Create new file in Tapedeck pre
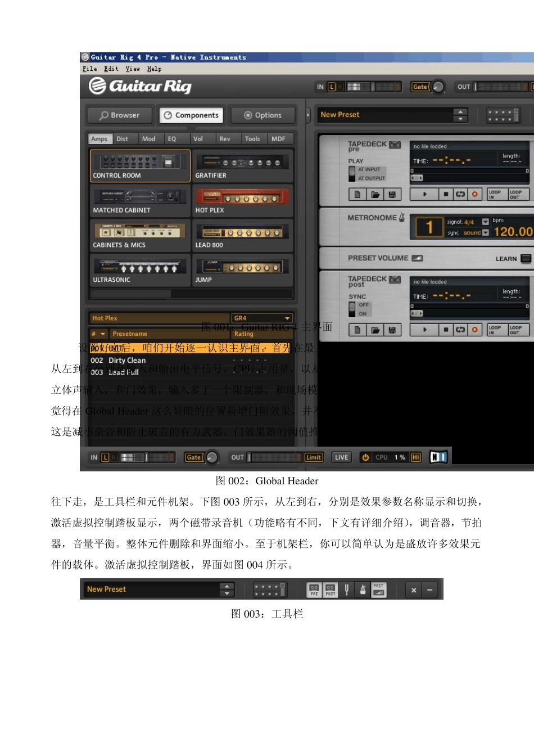Image resolution: width=534 pixels, height=756 pixels. pyautogui.click(x=357, y=195)
